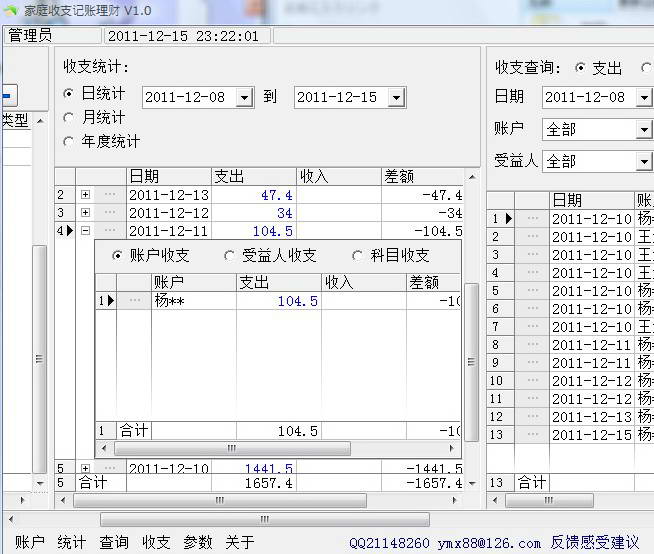Click the 日期 column header in query table
The height and width of the screenshot is (554, 654).
pos(591,200)
